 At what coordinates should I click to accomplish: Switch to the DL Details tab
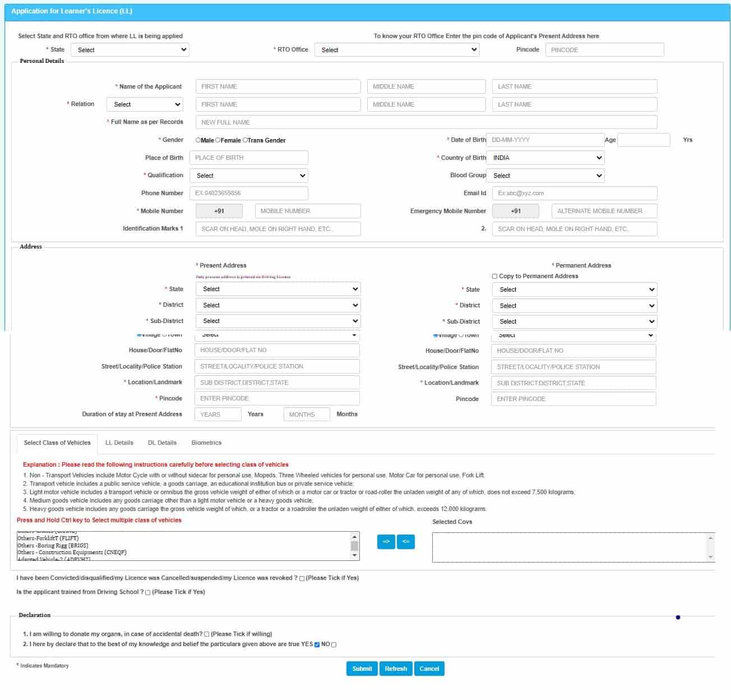pyautogui.click(x=162, y=443)
